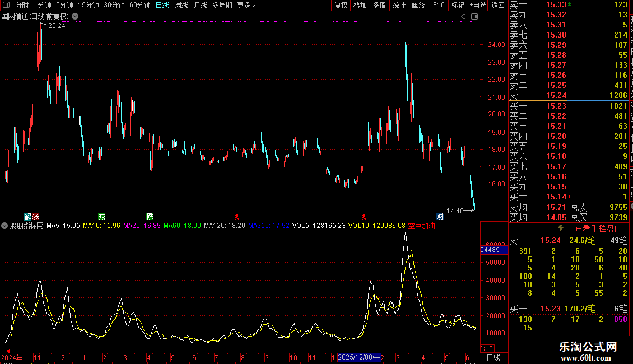Viewport: 633px width, 364px height.
Task: Click the 股朋指标网 indicator name
Action: click(x=27, y=226)
